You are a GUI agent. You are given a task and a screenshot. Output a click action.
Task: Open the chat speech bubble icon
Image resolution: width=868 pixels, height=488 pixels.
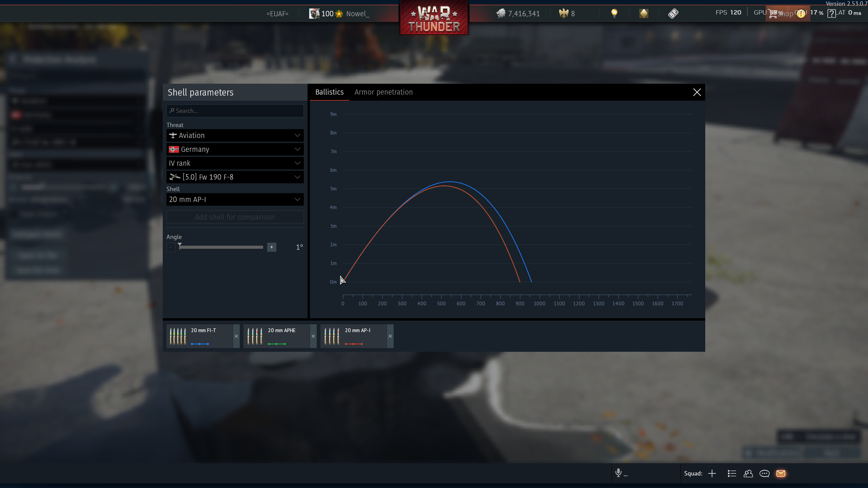[x=764, y=473]
